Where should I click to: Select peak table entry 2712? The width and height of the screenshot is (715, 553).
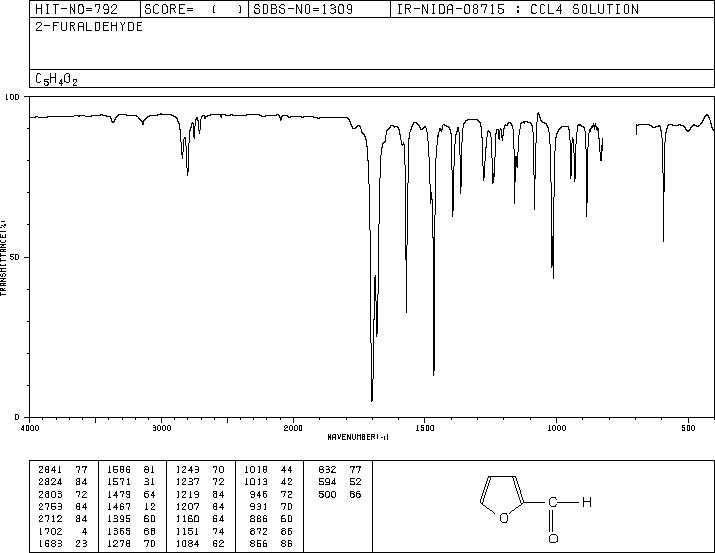[x=51, y=519]
